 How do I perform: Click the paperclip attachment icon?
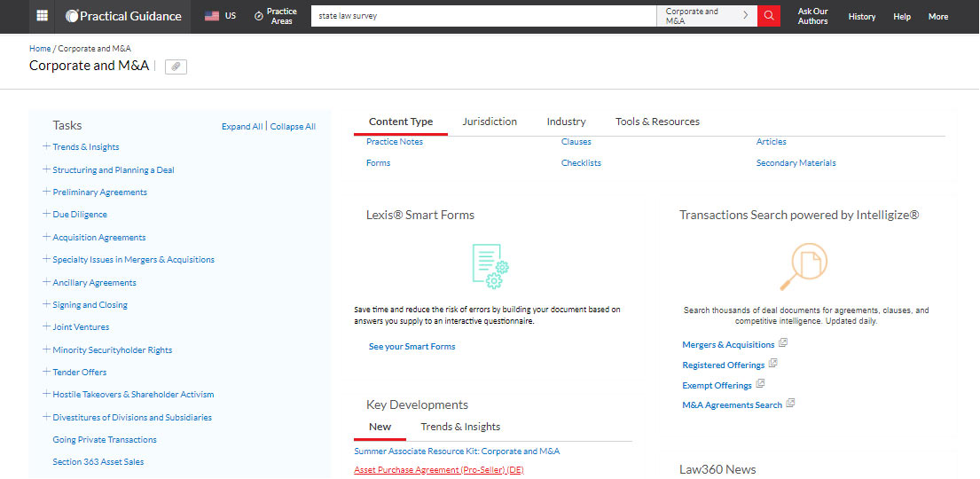pyautogui.click(x=176, y=67)
